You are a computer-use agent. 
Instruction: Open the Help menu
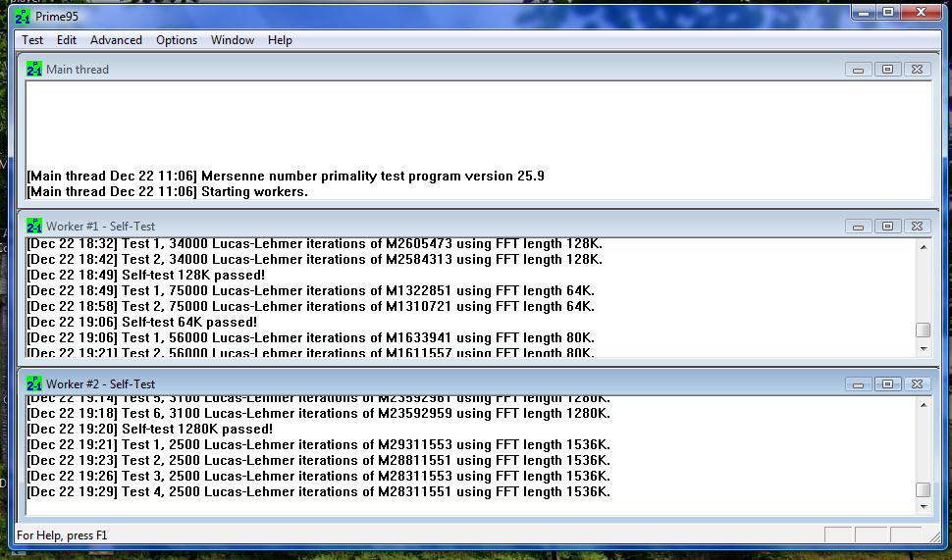(x=280, y=40)
